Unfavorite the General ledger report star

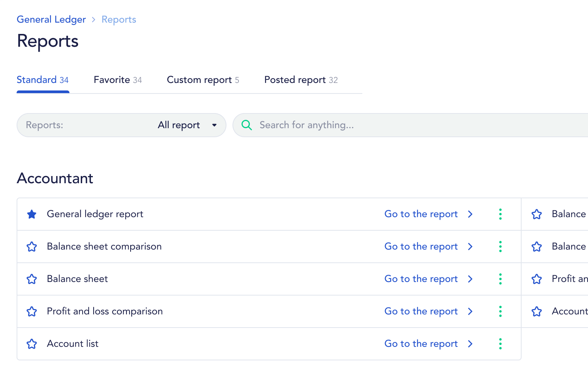32,214
